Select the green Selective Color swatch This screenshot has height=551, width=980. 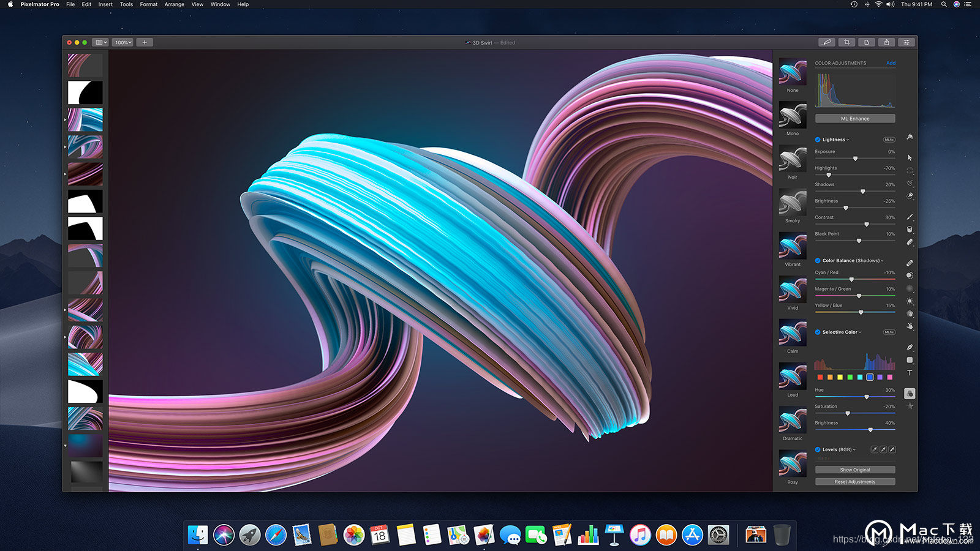click(x=850, y=377)
